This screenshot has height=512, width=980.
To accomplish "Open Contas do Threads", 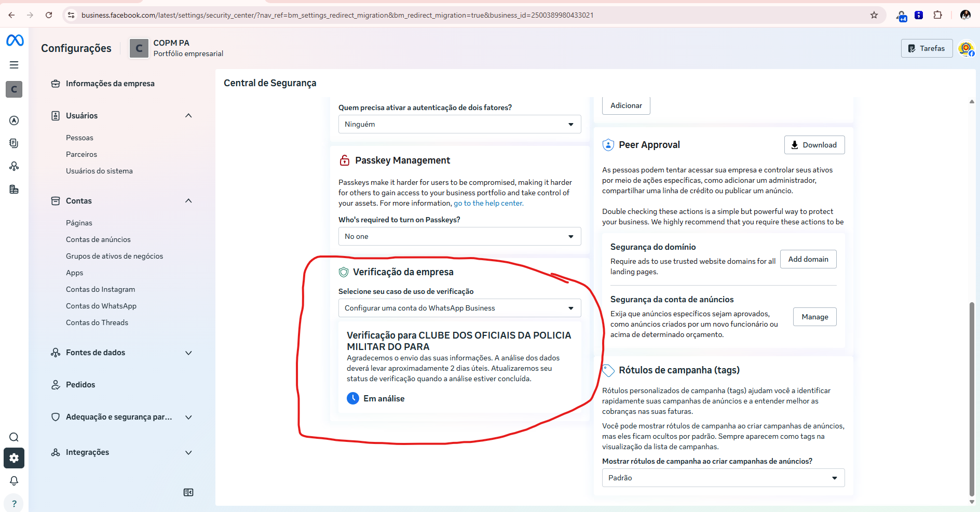I will point(97,322).
